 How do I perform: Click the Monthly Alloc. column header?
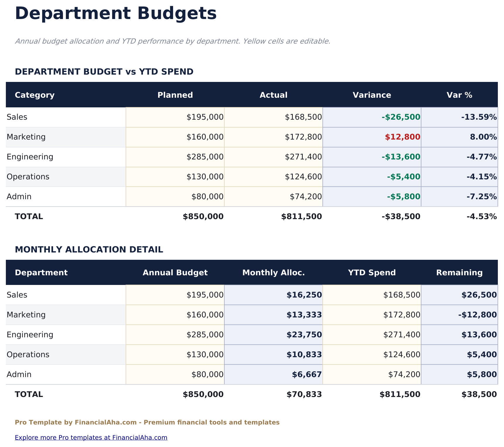coord(273,272)
